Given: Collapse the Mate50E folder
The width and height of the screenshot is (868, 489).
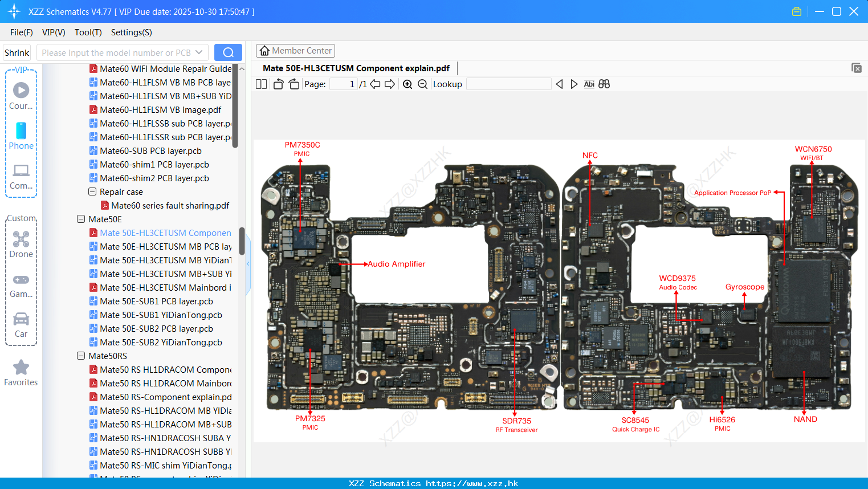Looking at the screenshot, I should (81, 219).
